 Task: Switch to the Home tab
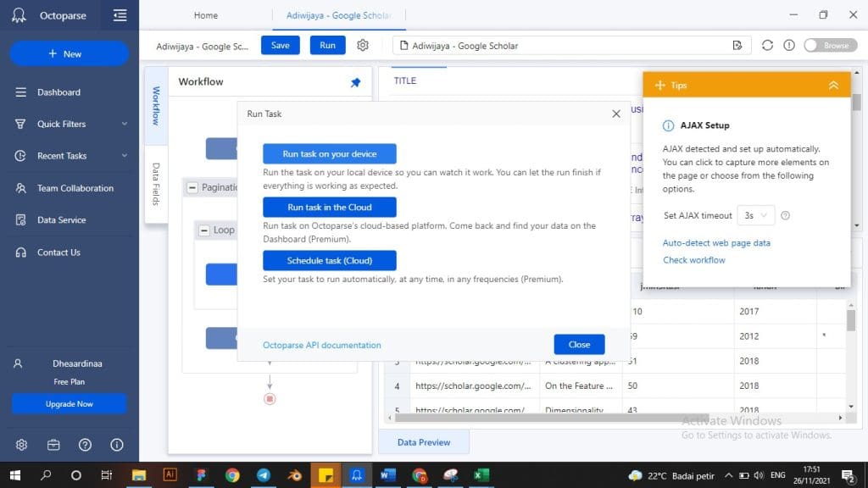[x=205, y=15]
